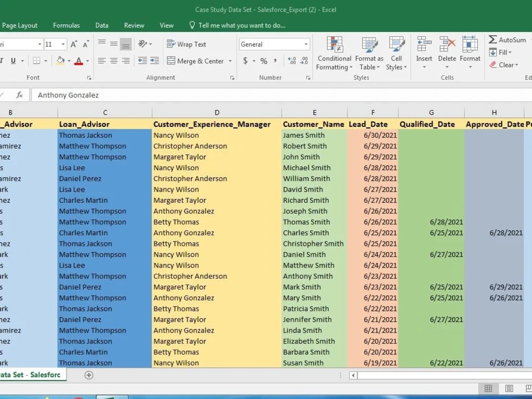Open Number dialog launcher
The height and width of the screenshot is (399, 532).
coord(308,78)
